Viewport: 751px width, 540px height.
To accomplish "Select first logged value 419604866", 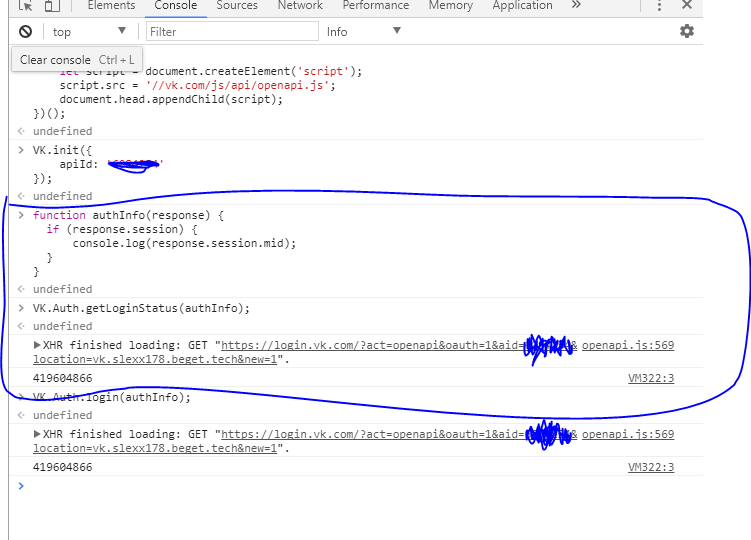I will (x=62, y=378).
